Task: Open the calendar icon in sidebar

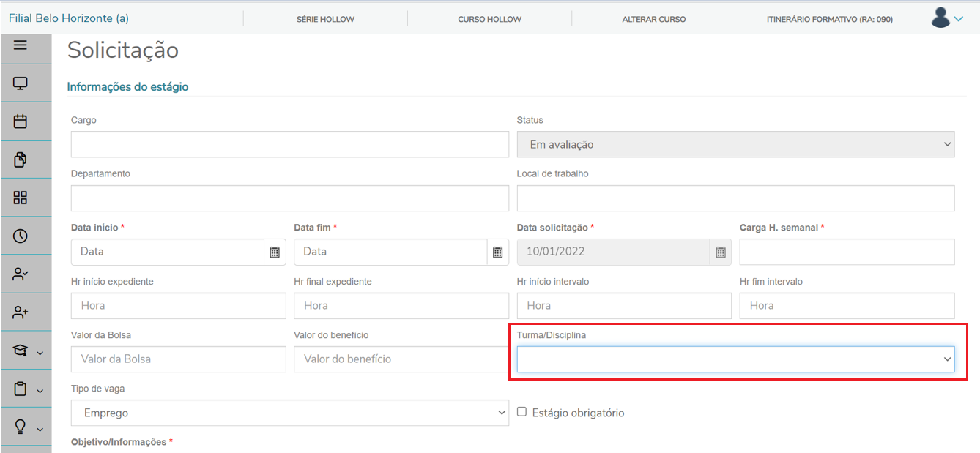Action: [21, 121]
